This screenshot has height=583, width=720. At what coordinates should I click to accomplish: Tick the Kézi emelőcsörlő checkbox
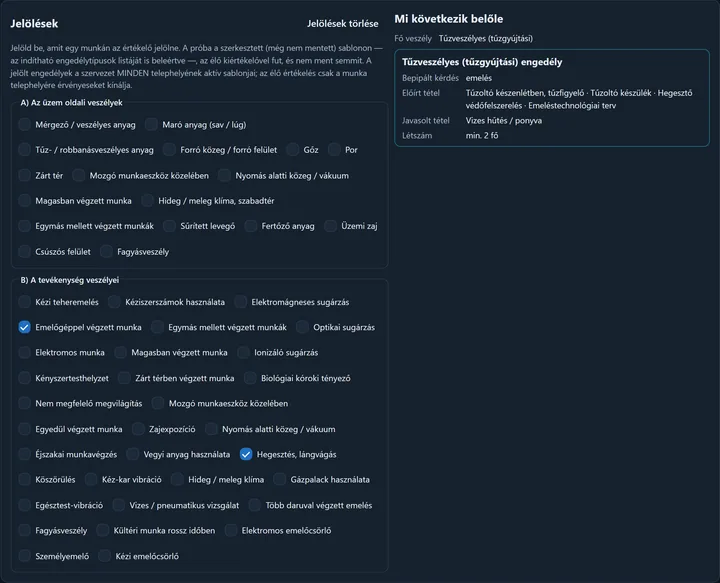point(105,556)
